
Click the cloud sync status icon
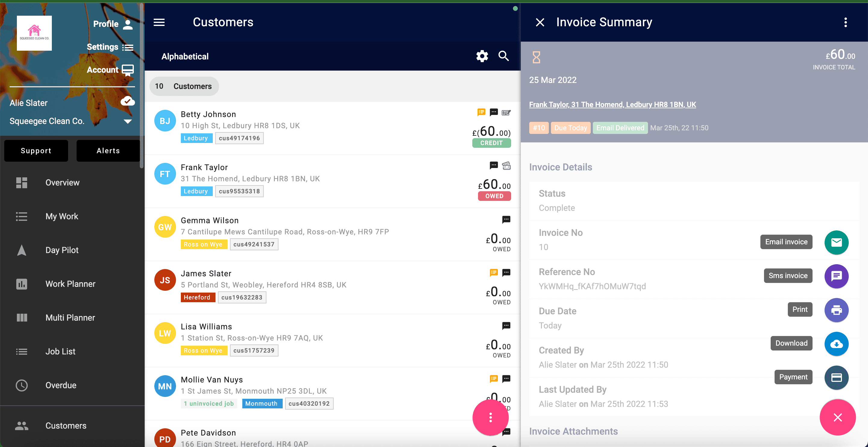pyautogui.click(x=128, y=101)
